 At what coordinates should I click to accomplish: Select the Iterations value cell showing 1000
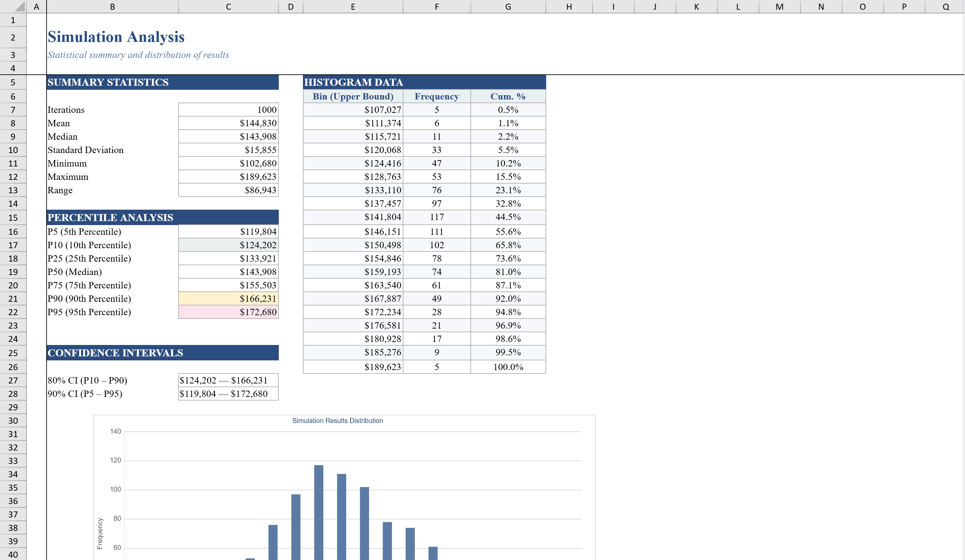(x=228, y=110)
